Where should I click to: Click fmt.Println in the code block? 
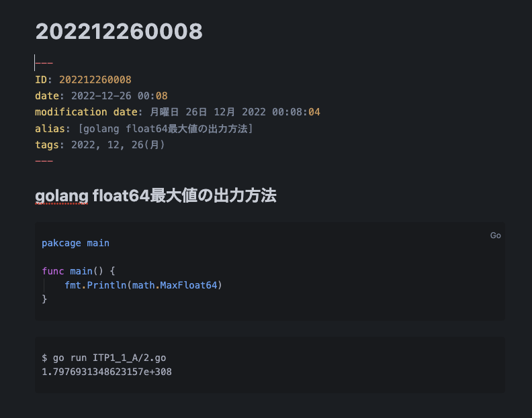95,285
